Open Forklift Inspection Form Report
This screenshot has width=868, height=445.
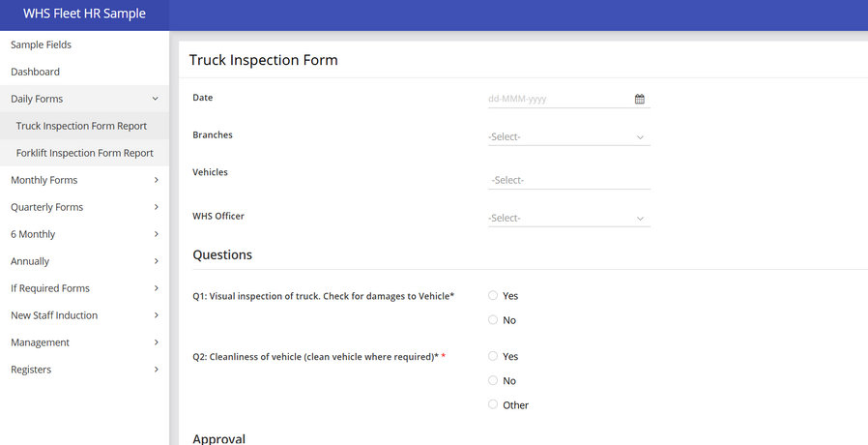coord(85,153)
